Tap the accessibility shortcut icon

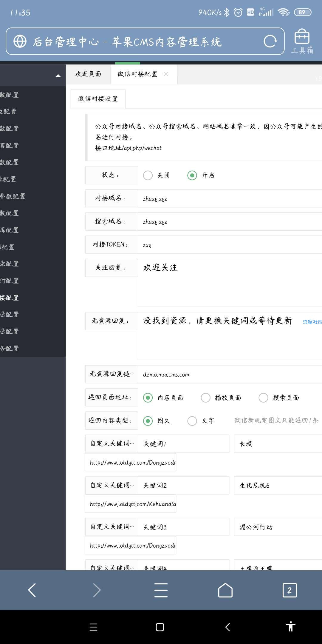(x=291, y=626)
